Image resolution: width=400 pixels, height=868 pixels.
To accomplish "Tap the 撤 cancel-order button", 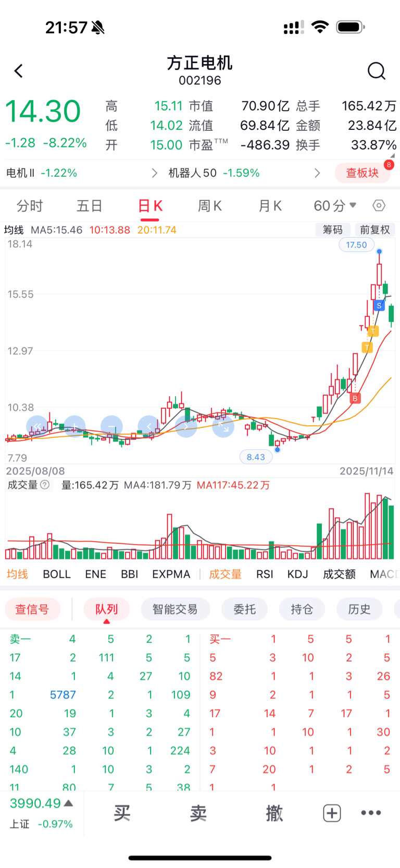I will [274, 813].
